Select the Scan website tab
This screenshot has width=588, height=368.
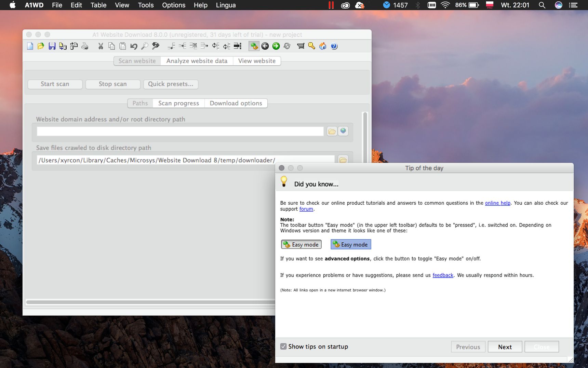pyautogui.click(x=137, y=61)
